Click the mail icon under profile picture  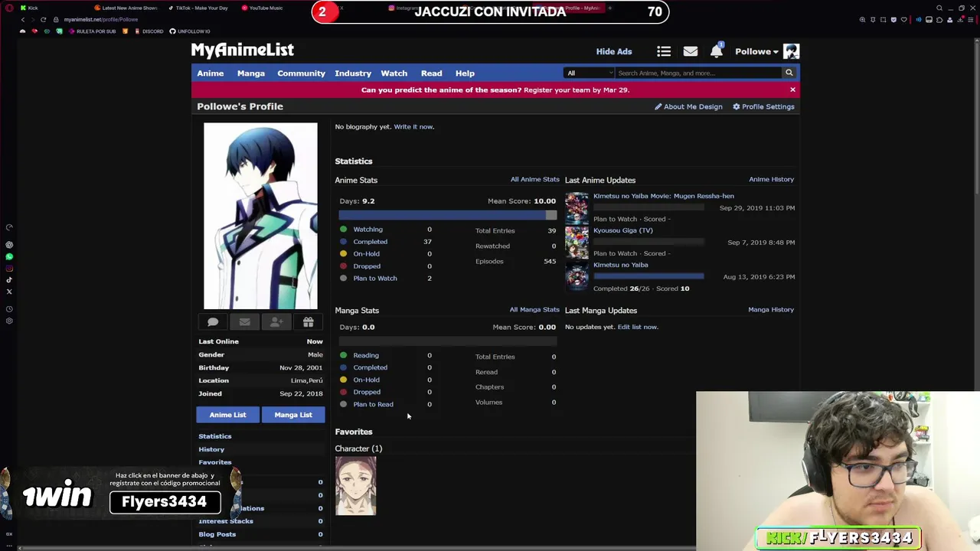coord(245,322)
